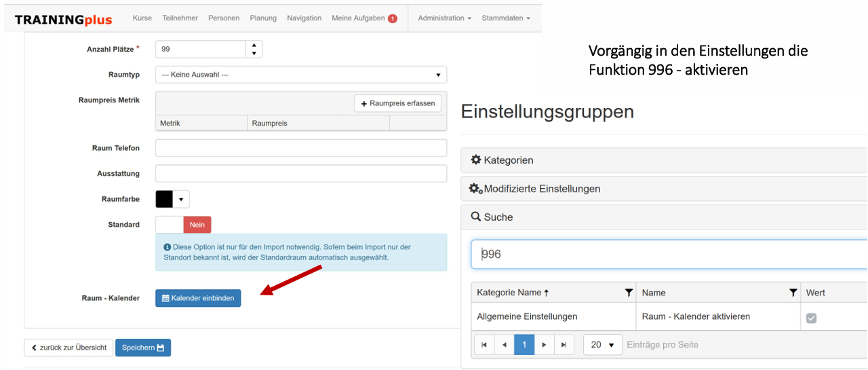Open the TRAININGplus logo home link

63,20
